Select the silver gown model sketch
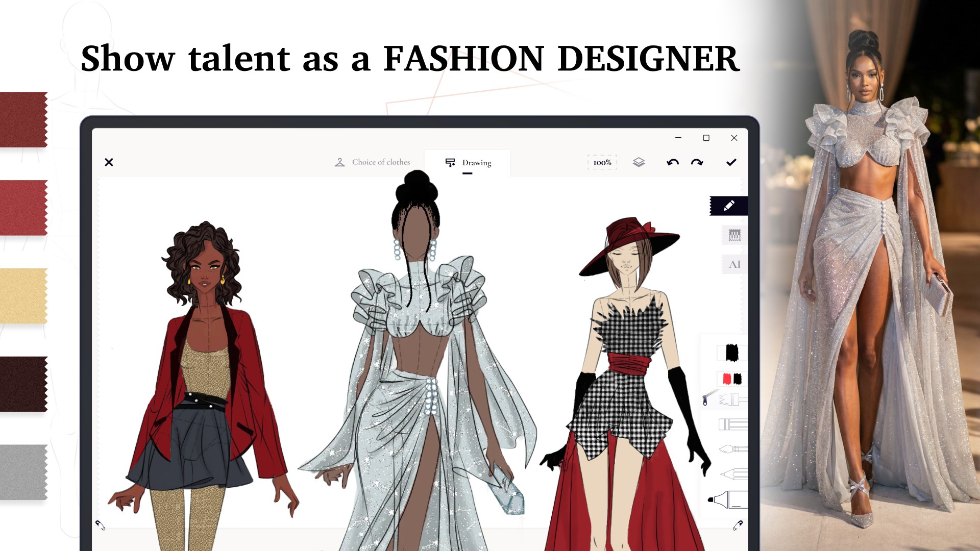This screenshot has height=551, width=980. (x=418, y=360)
